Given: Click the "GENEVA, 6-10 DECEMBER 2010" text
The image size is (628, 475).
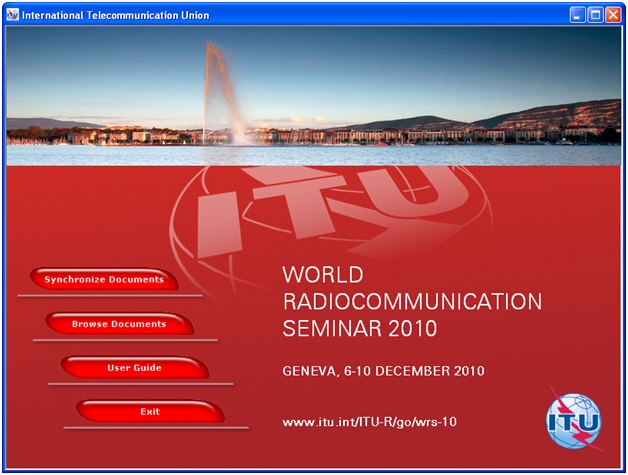Looking at the screenshot, I should click(383, 371).
